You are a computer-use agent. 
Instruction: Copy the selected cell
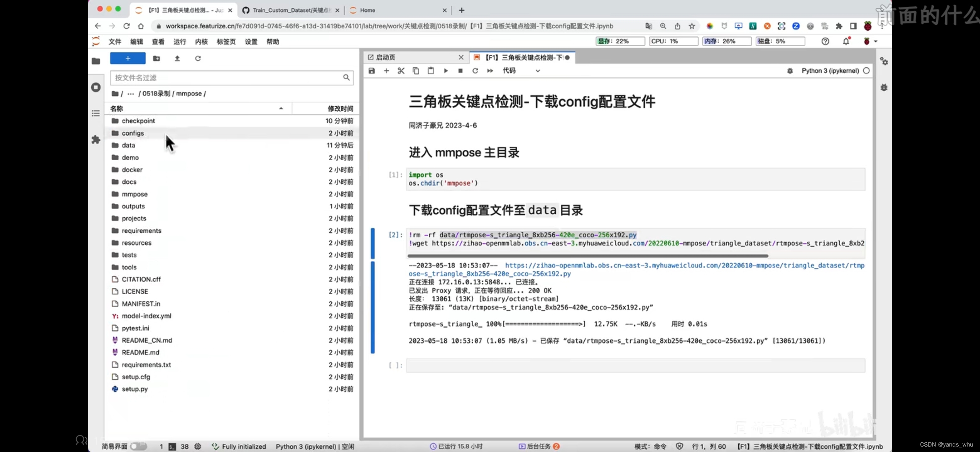416,71
